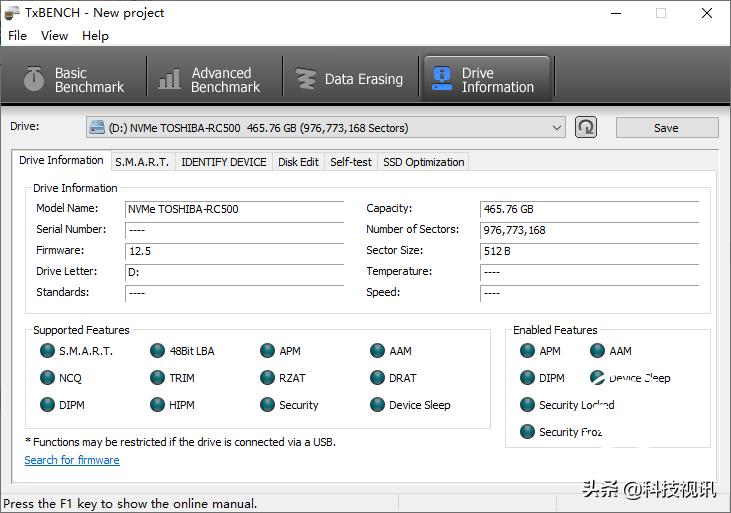Click the Basic Benchmark stopwatch icon
The height and width of the screenshot is (513, 731).
click(x=34, y=80)
